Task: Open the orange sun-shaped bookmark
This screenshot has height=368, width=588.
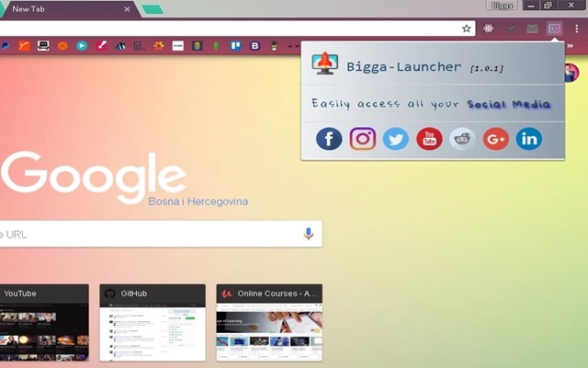Action: [x=159, y=46]
